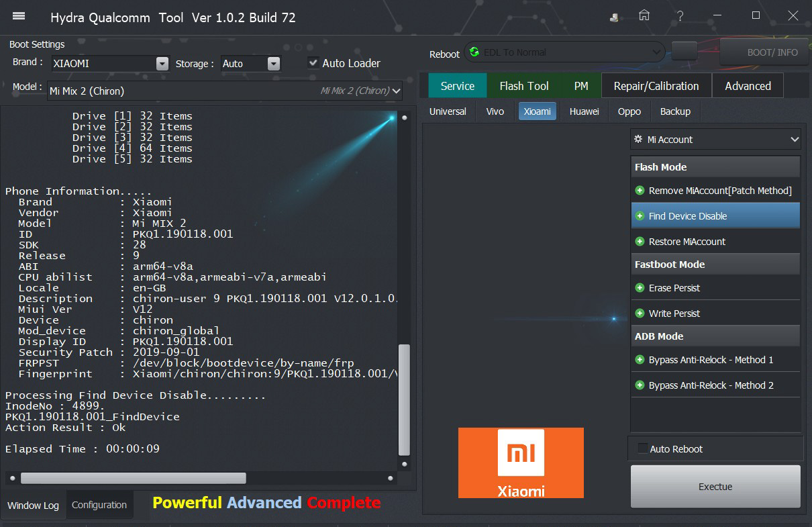Viewport: 812px width, 527px height.
Task: Click green plus icon beside Restore MiAccount
Action: pos(640,242)
